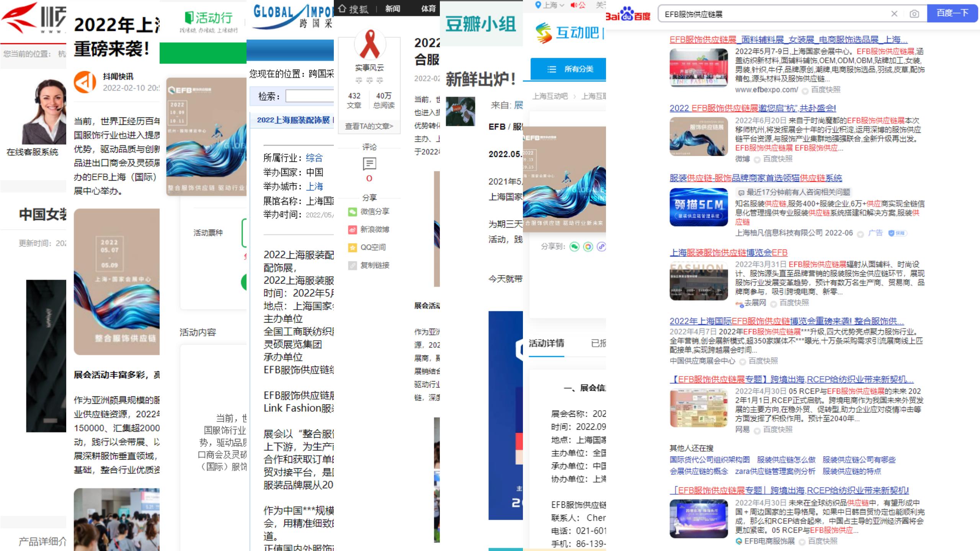Click related search '会展供应链的概念'

click(x=699, y=471)
